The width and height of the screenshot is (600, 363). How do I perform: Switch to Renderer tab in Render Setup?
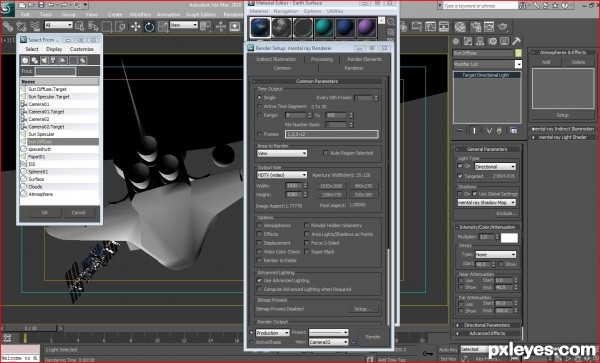tap(354, 68)
